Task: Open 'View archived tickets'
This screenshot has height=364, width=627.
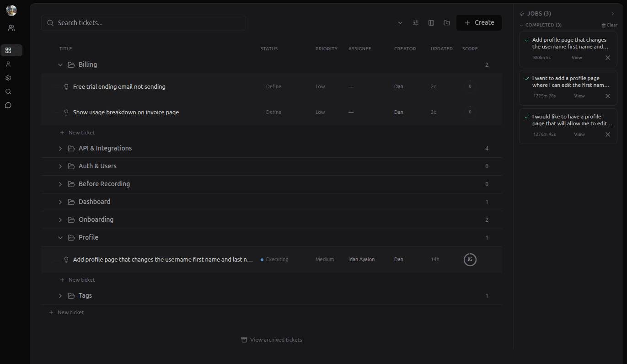Action: (x=271, y=340)
